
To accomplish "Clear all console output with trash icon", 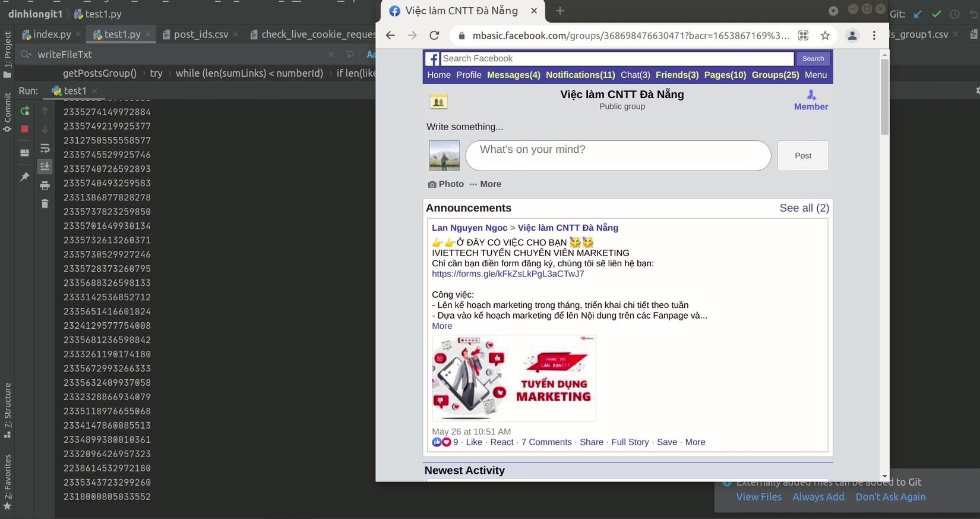I will click(x=45, y=204).
